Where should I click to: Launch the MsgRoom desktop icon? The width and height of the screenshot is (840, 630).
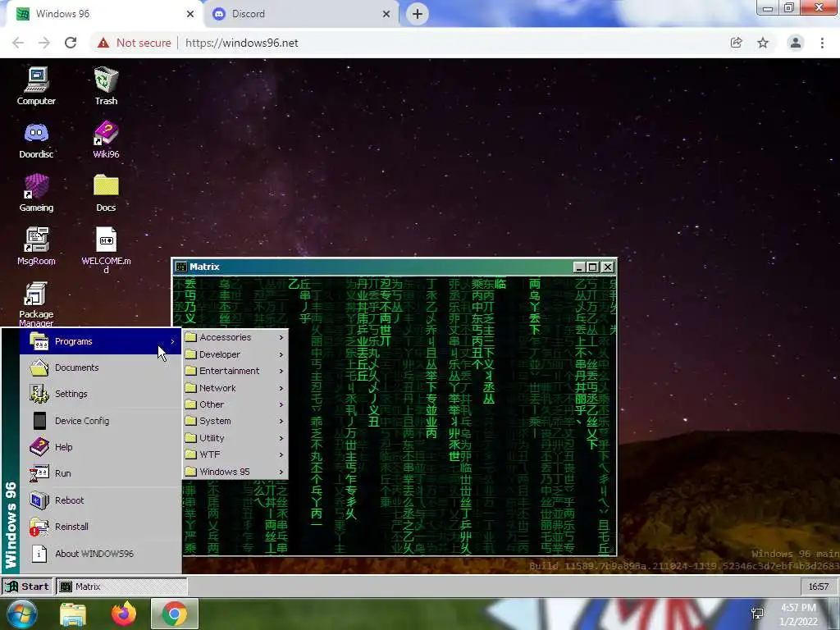(x=36, y=246)
